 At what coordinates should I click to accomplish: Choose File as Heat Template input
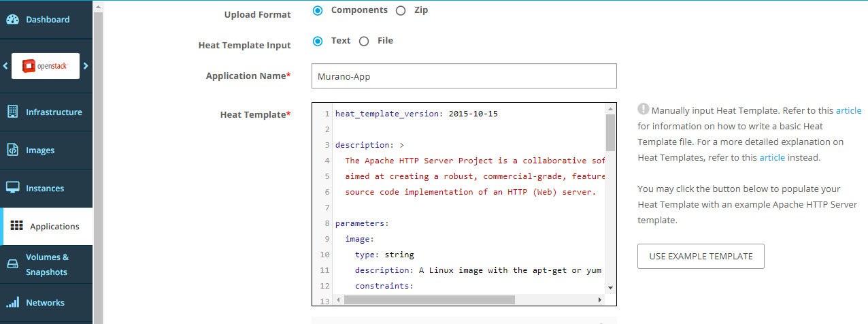364,42
